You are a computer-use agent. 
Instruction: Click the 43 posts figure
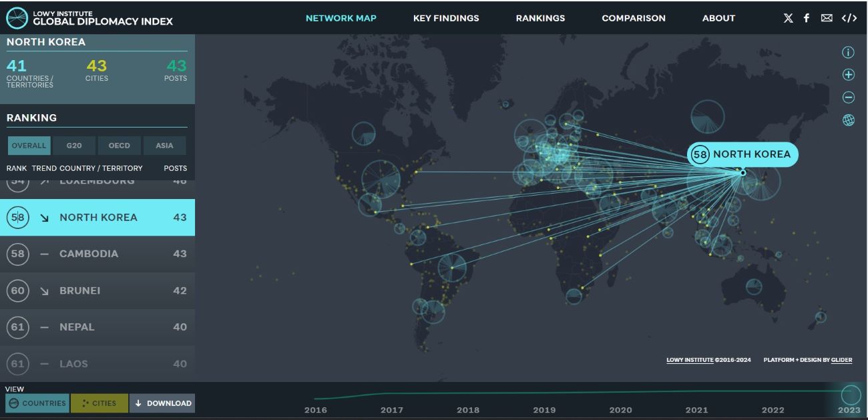[x=176, y=65]
